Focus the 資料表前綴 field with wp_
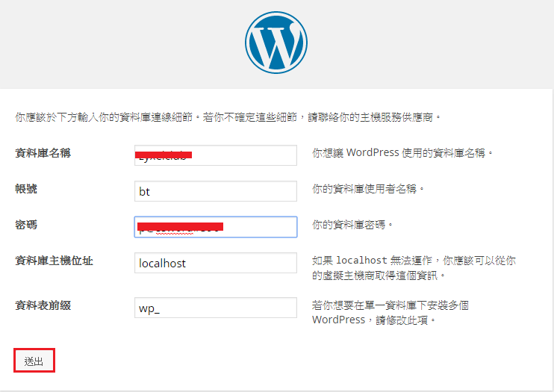 click(216, 308)
